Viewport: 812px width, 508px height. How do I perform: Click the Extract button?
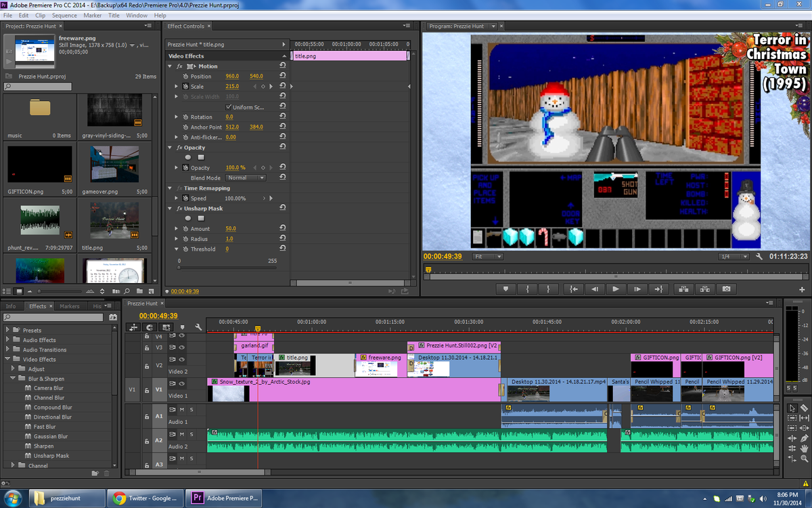coord(705,289)
